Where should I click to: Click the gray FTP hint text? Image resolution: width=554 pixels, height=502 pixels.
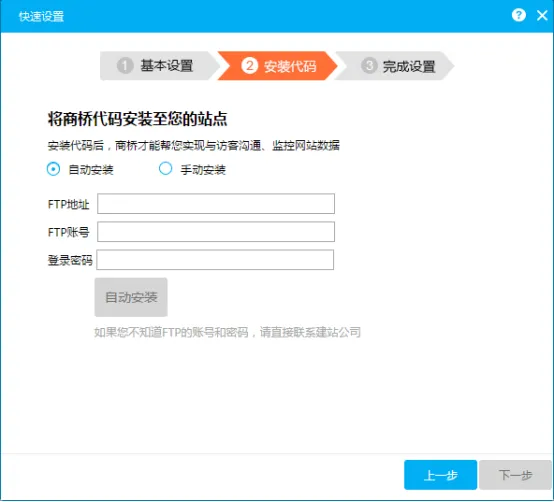click(228, 332)
